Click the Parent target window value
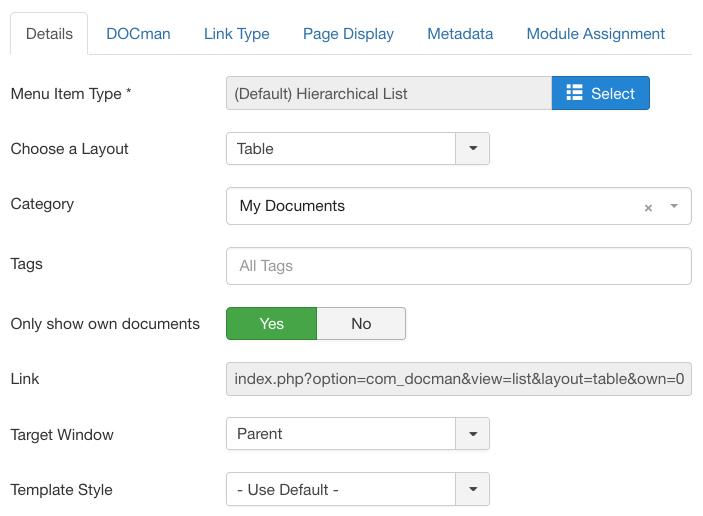The height and width of the screenshot is (516, 703). point(260,434)
